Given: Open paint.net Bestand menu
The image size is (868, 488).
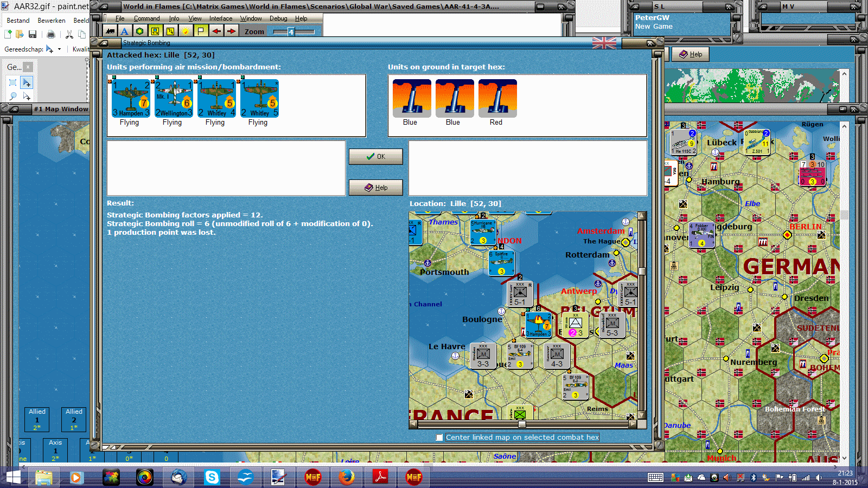Looking at the screenshot, I should [x=18, y=21].
